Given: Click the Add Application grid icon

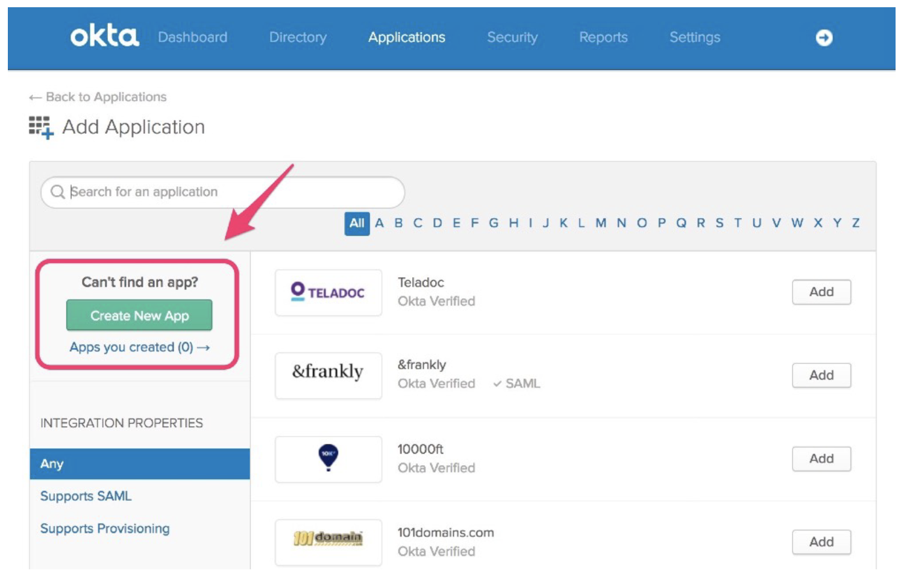Looking at the screenshot, I should pyautogui.click(x=41, y=127).
